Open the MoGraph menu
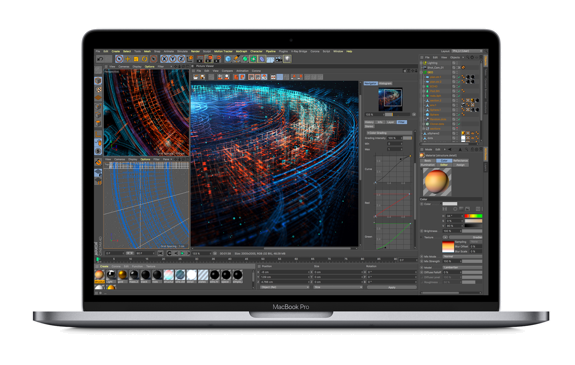Image resolution: width=575 pixels, height=365 pixels. (x=241, y=51)
